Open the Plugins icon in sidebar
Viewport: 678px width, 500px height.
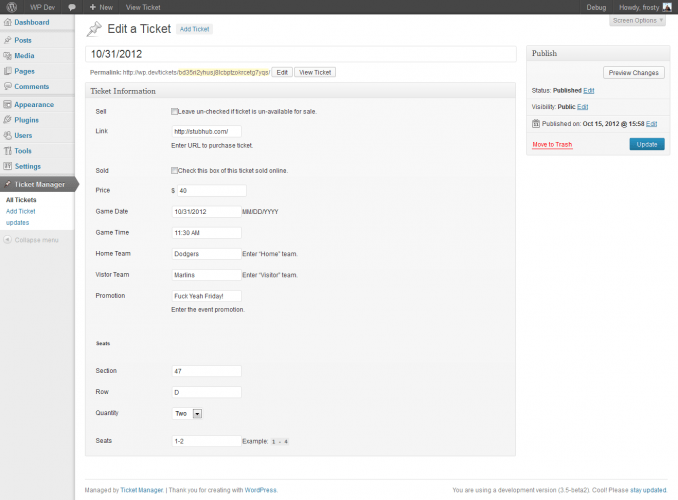tap(8, 119)
